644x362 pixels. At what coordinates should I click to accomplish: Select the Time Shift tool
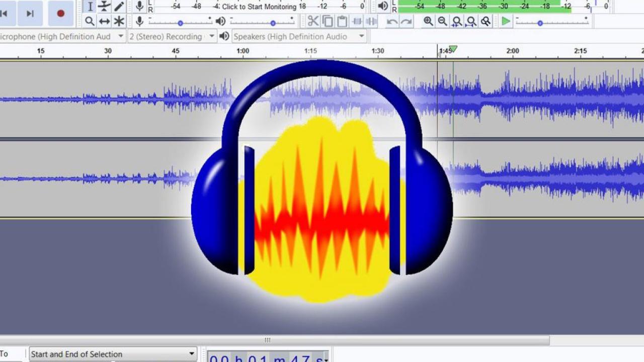[104, 21]
